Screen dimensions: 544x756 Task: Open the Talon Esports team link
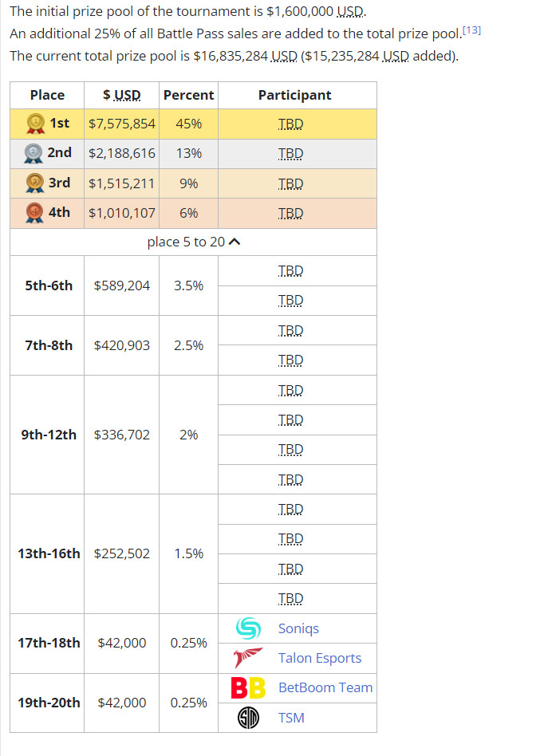click(x=319, y=658)
